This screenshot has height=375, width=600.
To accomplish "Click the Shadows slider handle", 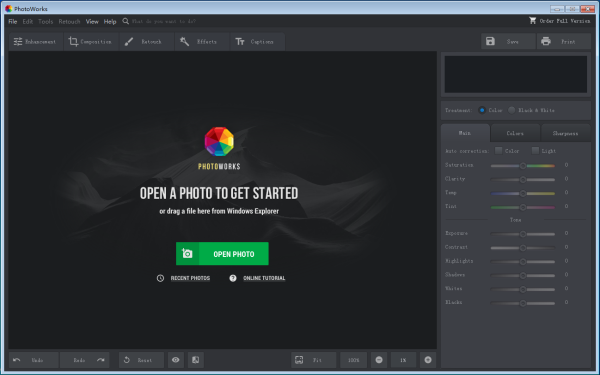I will 523,275.
